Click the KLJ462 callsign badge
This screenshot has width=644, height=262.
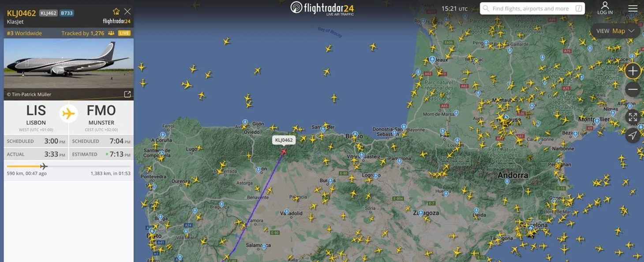(49, 13)
